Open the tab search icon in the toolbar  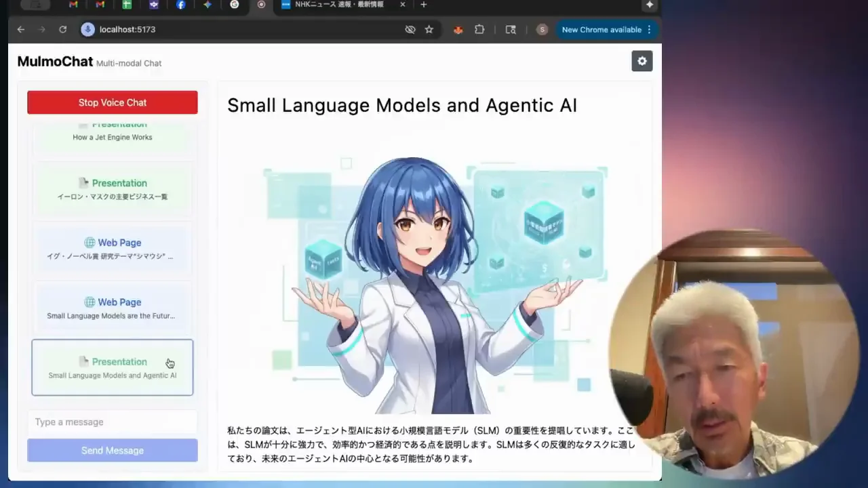coord(511,29)
